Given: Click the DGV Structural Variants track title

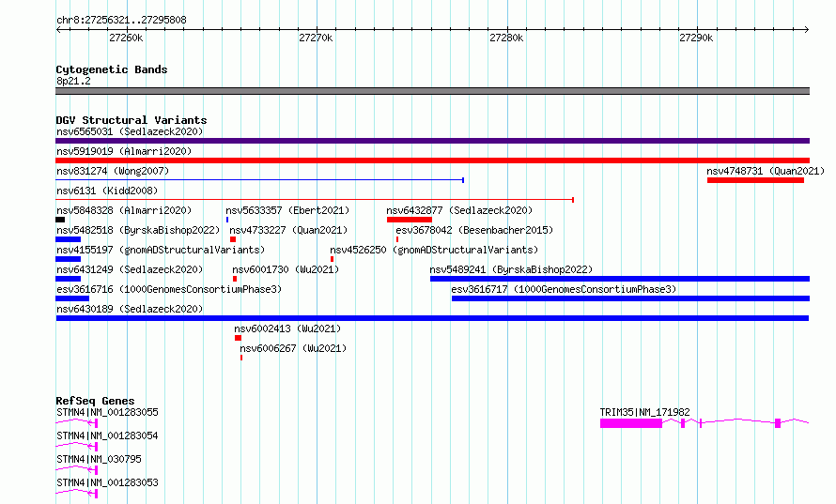Looking at the screenshot, I should pos(132,120).
